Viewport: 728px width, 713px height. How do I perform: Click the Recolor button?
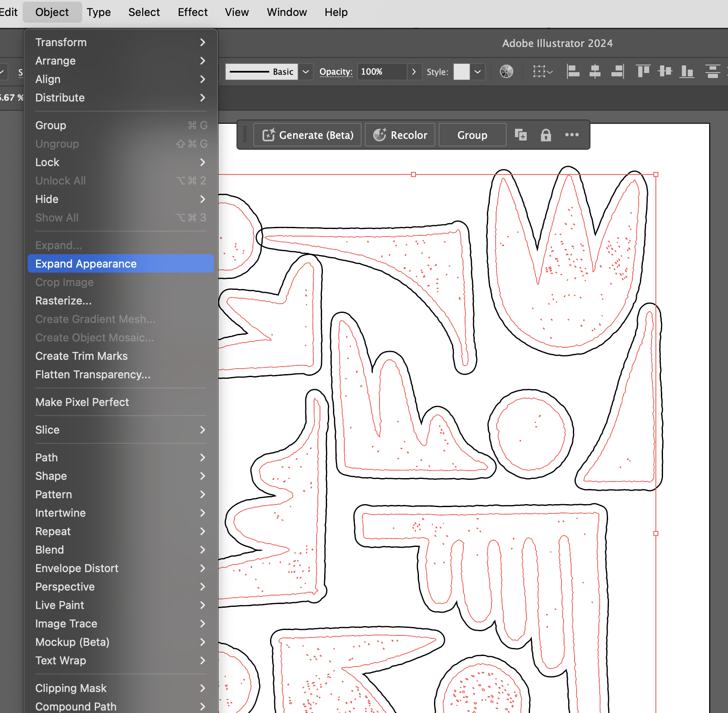(400, 135)
